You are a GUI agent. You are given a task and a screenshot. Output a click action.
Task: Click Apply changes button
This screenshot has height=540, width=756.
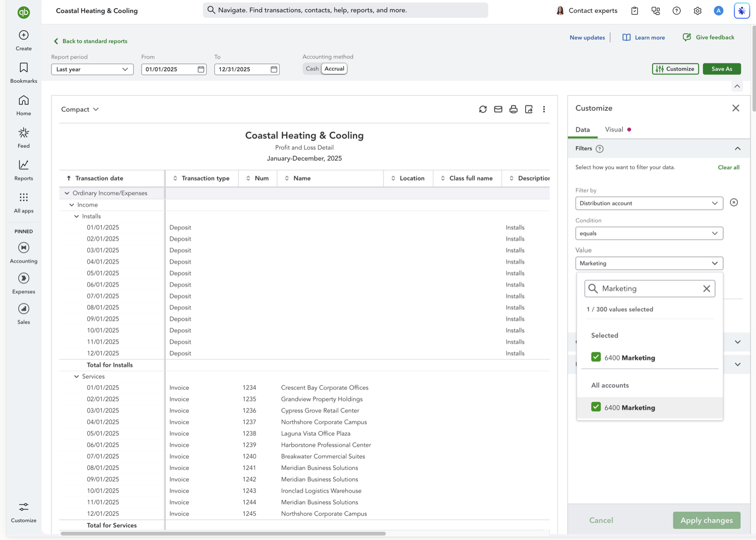[x=707, y=520]
